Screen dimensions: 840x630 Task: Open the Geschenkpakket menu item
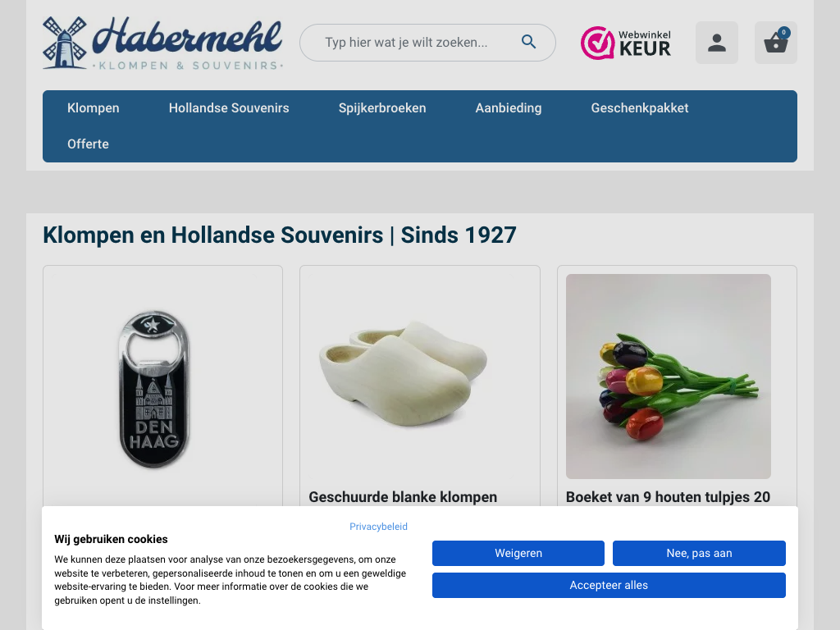point(640,108)
